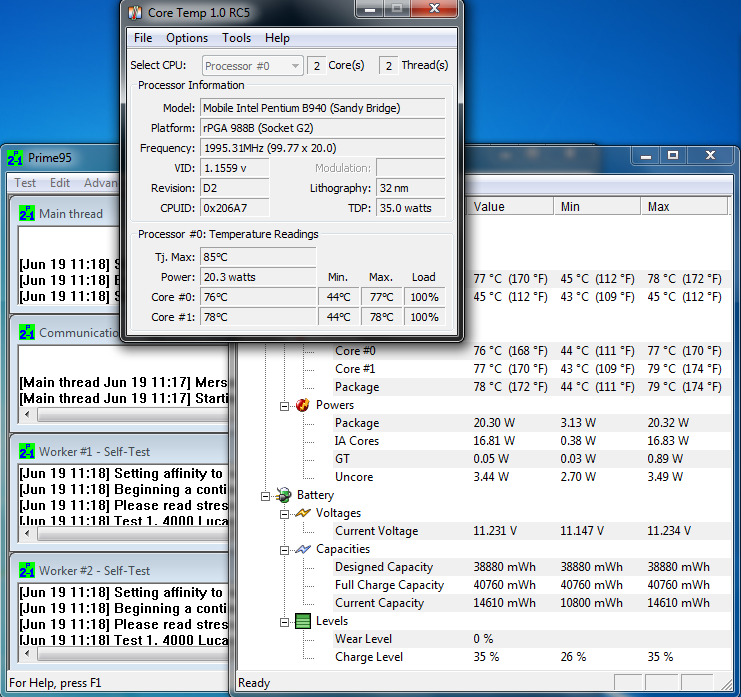Click the Battery plug icon
Viewport: 741px width, 697px height.
pos(284,495)
